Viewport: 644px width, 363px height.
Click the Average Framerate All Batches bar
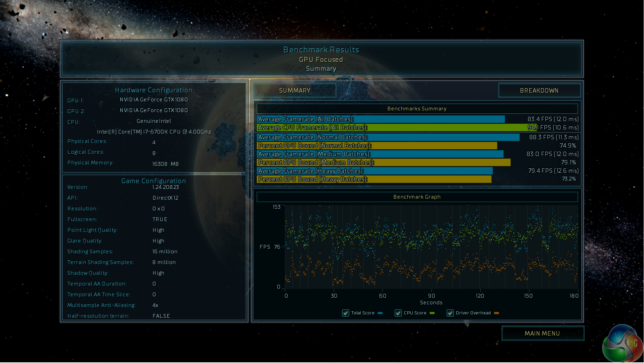(380, 119)
